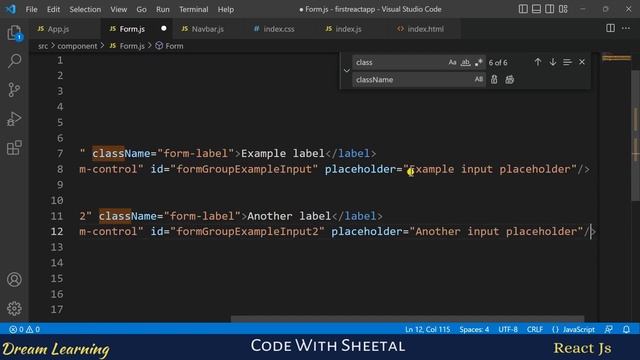The width and height of the screenshot is (640, 360).
Task: Close the find widget
Action: pyautogui.click(x=582, y=62)
